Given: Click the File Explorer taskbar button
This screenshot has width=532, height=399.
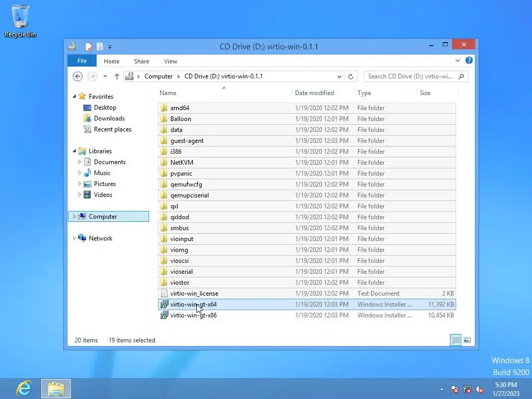Looking at the screenshot, I should (56, 389).
